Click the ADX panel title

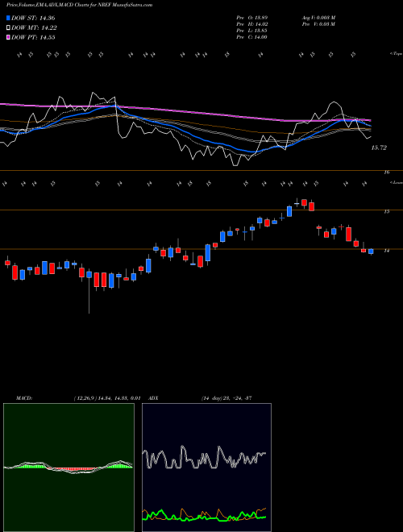pyautogui.click(x=153, y=398)
